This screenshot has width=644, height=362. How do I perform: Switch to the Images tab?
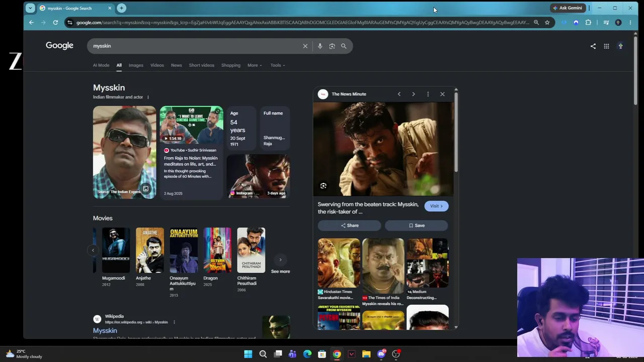point(136,65)
